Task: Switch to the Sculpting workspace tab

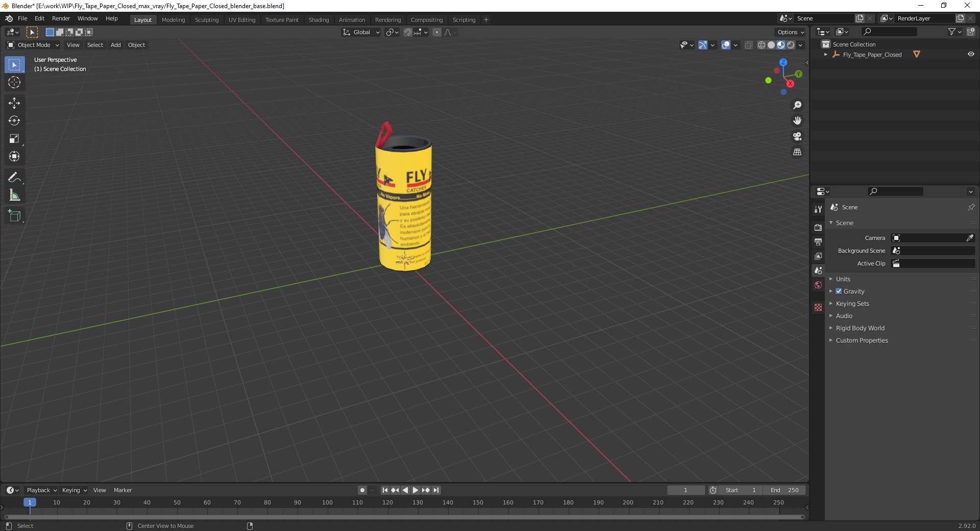Action: 207,20
